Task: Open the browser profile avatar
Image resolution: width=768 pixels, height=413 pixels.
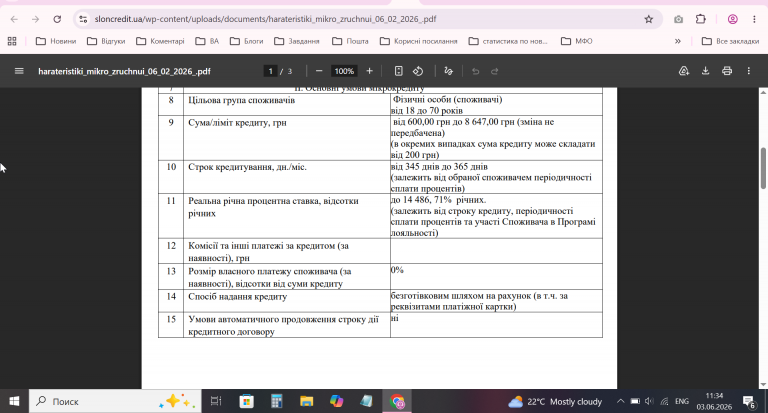Action: (x=733, y=19)
